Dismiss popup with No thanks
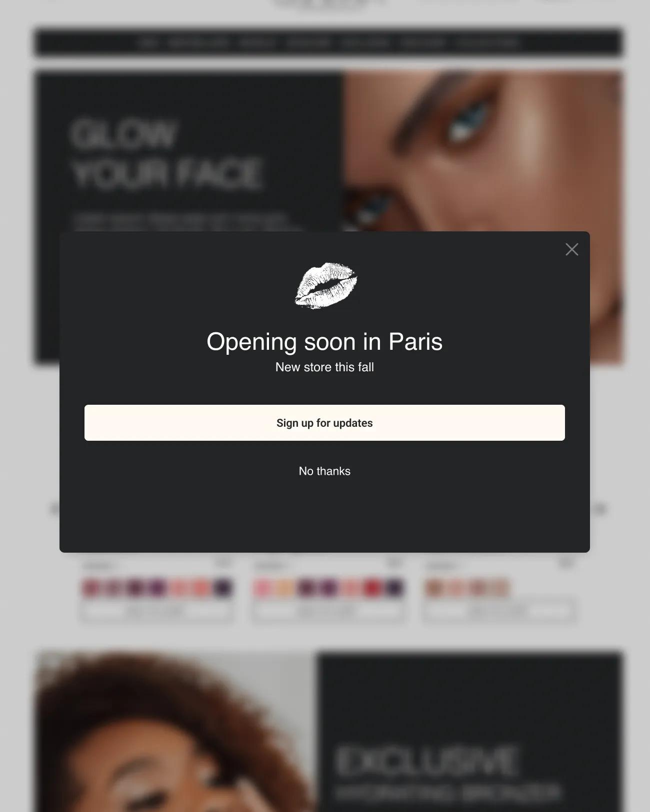Viewport: 650px width, 812px height. (324, 471)
